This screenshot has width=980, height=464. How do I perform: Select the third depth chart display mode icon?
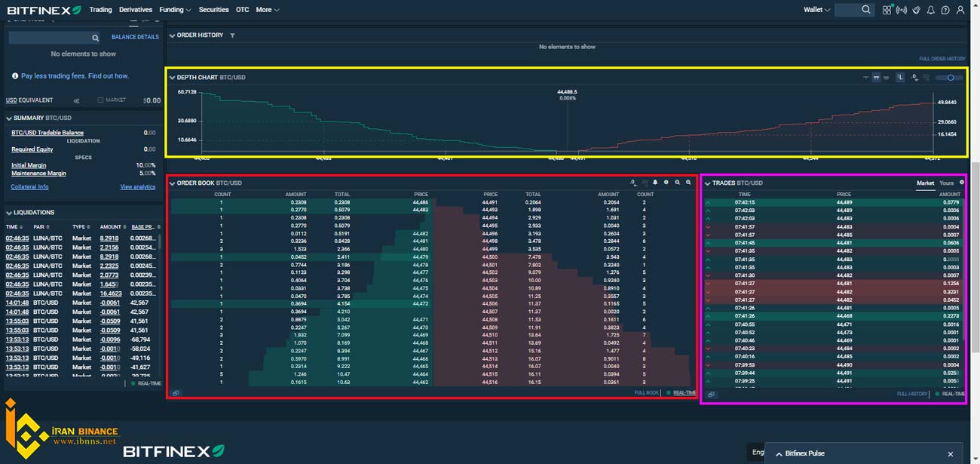pyautogui.click(x=886, y=77)
